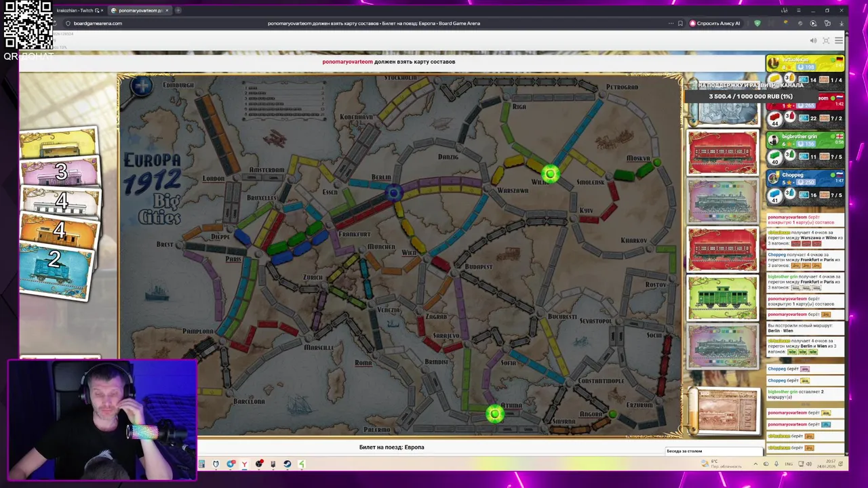Switch to the Twitch browser tab
The image size is (868, 488).
[79, 10]
